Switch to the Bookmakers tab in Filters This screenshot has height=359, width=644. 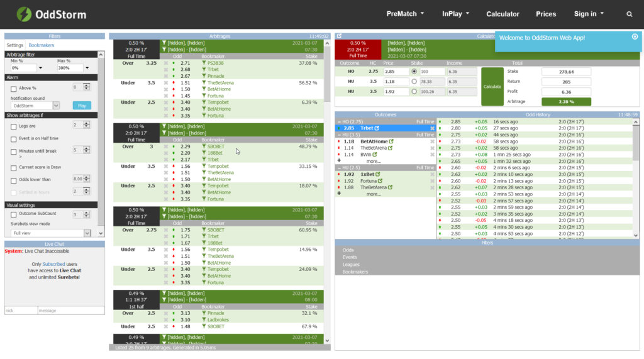click(x=42, y=45)
